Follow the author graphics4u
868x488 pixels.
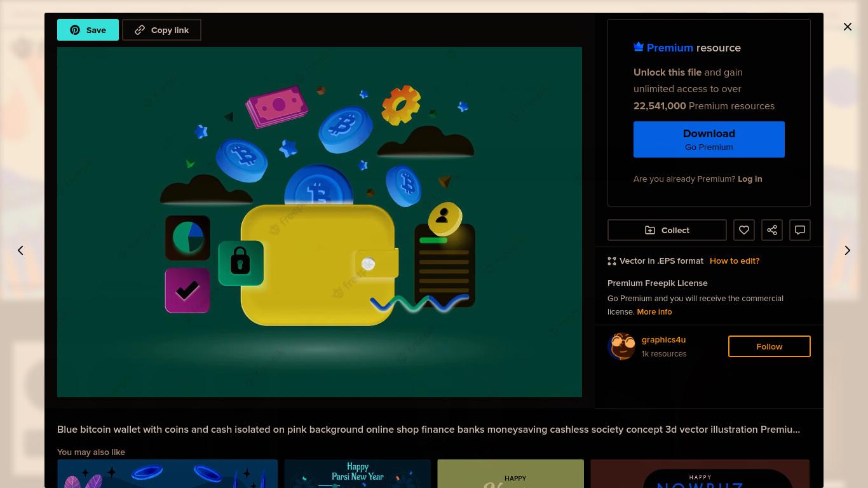770,346
